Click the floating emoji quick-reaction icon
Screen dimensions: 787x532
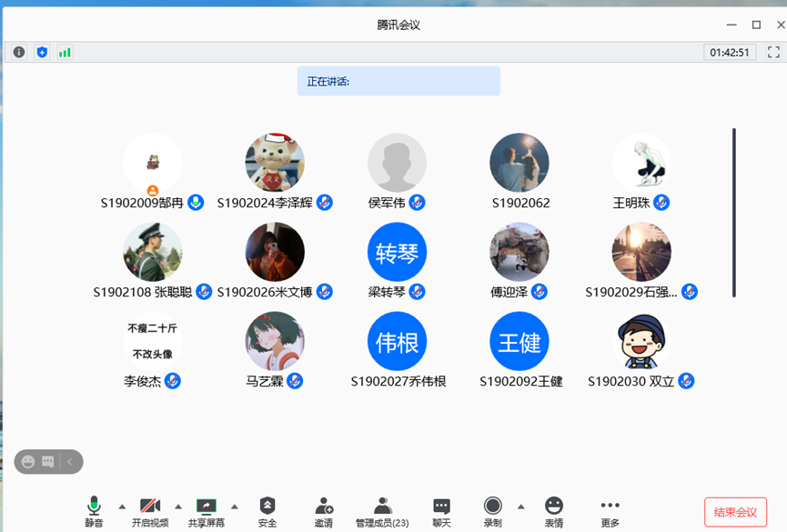[x=28, y=462]
